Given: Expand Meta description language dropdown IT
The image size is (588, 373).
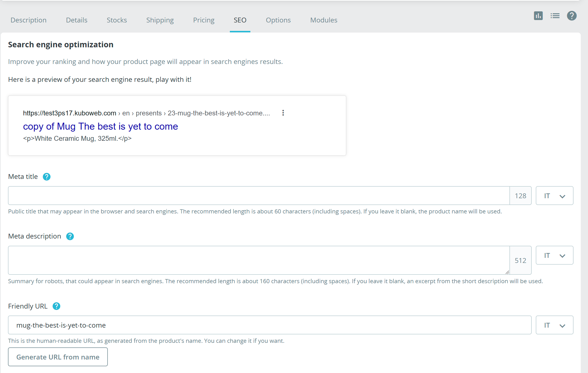Looking at the screenshot, I should (x=554, y=255).
